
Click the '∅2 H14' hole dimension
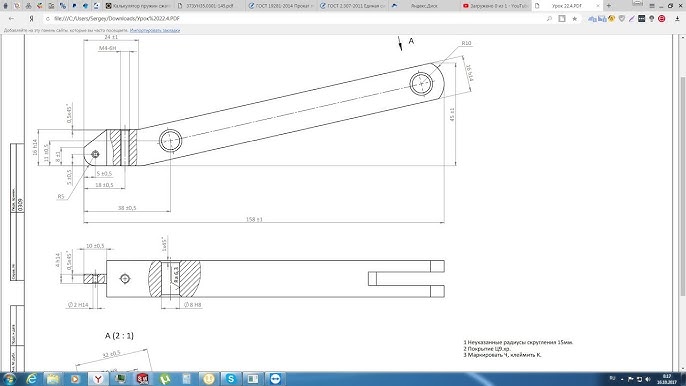pyautogui.click(x=78, y=304)
